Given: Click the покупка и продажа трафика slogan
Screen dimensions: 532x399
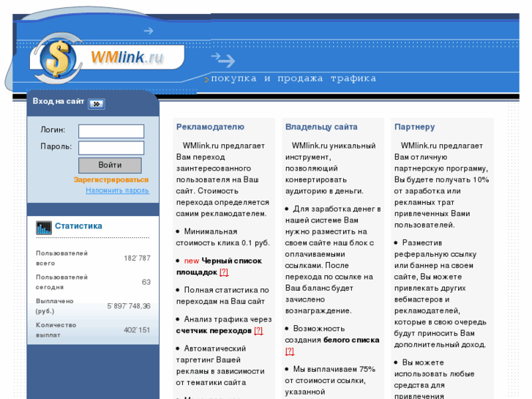Looking at the screenshot, I should pyautogui.click(x=293, y=78).
